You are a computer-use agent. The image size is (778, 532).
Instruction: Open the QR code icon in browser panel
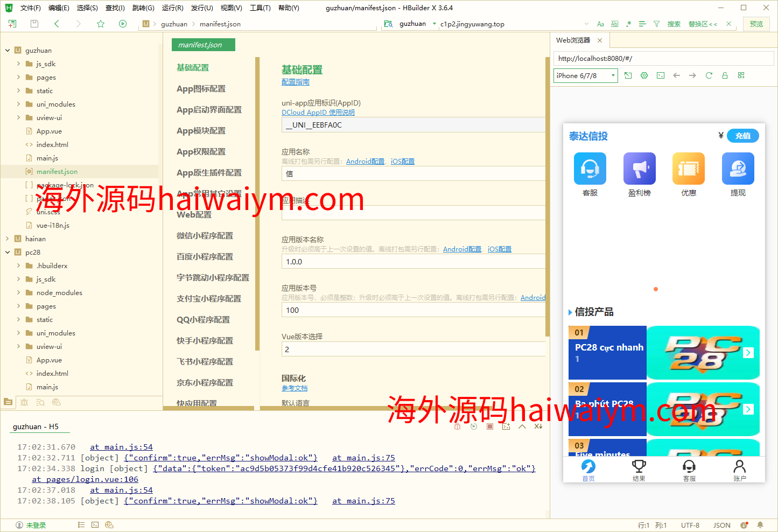coord(741,75)
